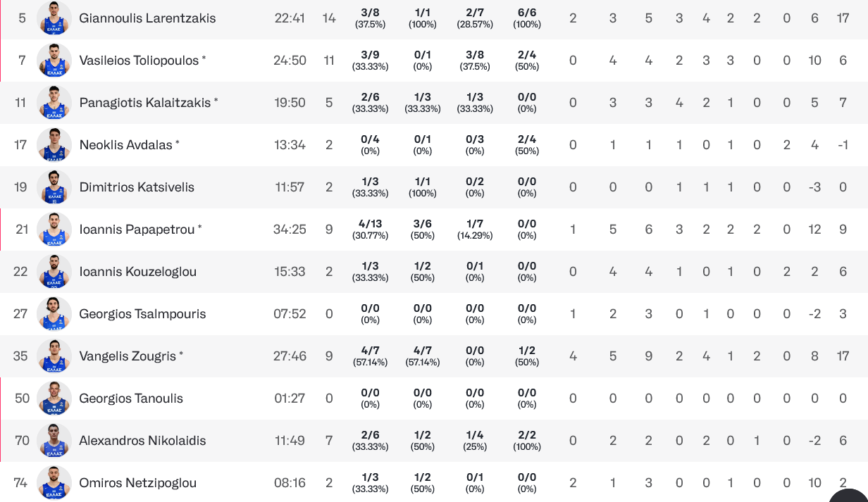The width and height of the screenshot is (868, 502).
Task: Open Vasileios Toliopoulos player profile link
Action: pyautogui.click(x=139, y=61)
